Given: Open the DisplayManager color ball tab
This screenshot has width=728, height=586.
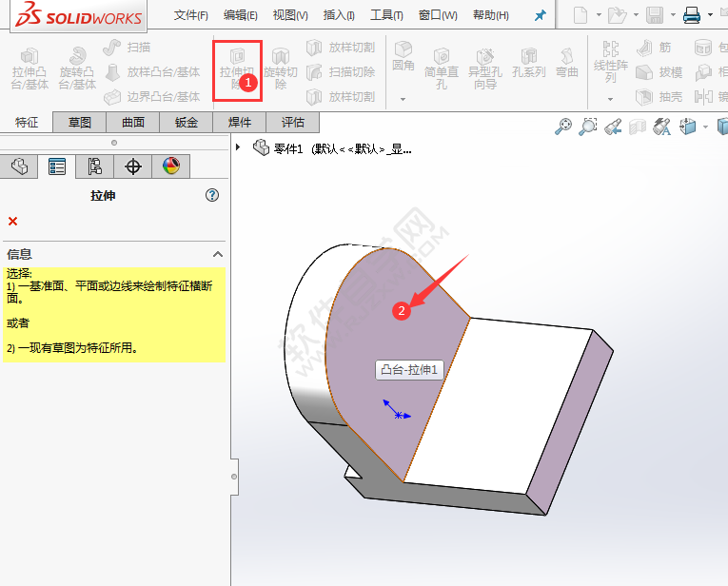Looking at the screenshot, I should 171,166.
